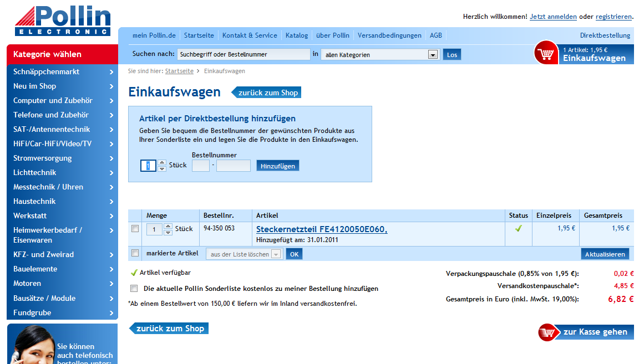Click the green availability checkmark in Status column
The image size is (639, 364).
[x=519, y=228]
